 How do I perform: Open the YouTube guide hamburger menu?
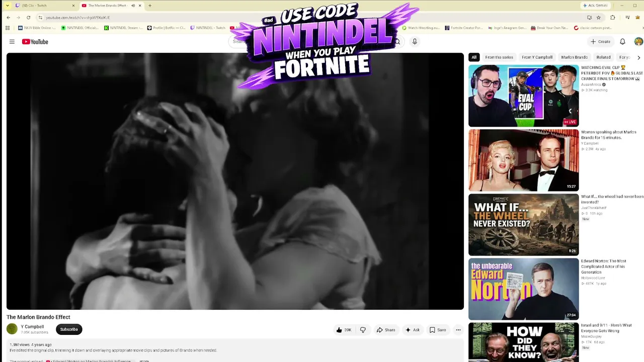[x=12, y=42]
